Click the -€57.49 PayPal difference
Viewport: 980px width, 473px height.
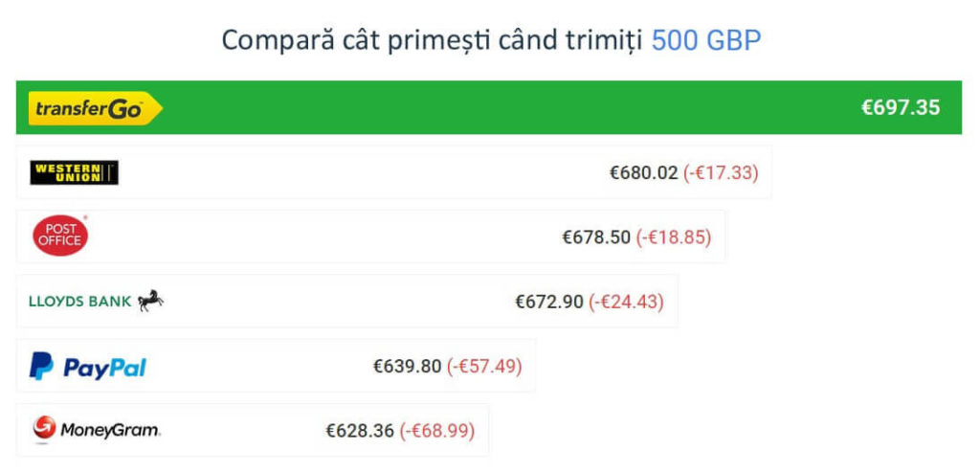[x=484, y=366]
